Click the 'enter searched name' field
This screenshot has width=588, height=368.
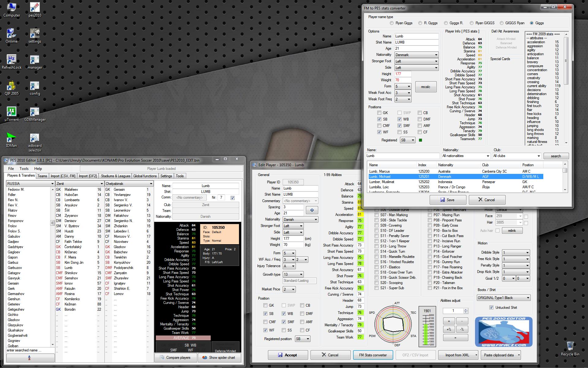30,350
